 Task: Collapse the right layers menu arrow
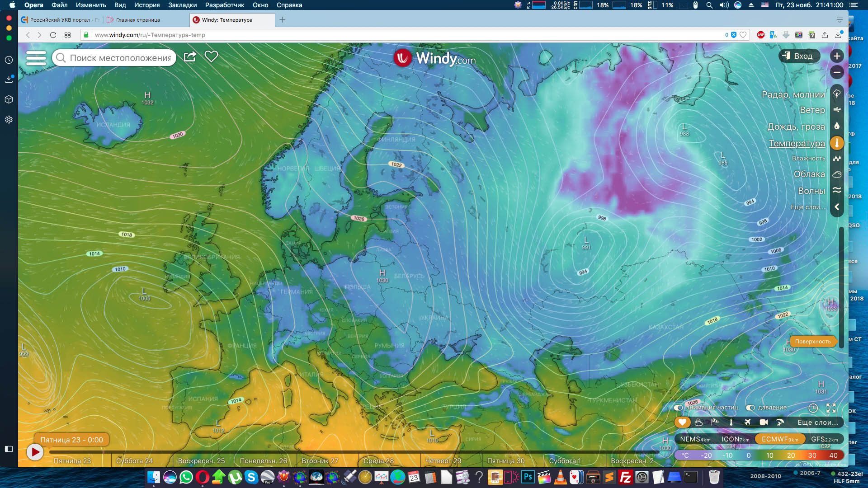(837, 207)
